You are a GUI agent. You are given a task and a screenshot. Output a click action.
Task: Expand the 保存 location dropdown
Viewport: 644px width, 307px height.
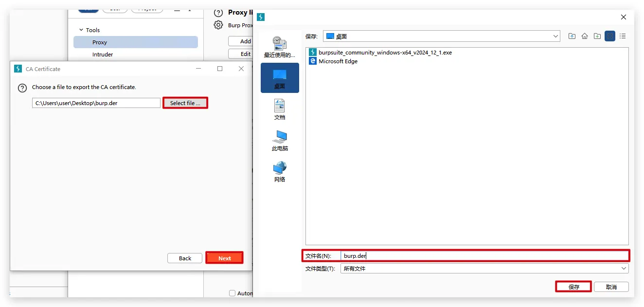click(556, 36)
